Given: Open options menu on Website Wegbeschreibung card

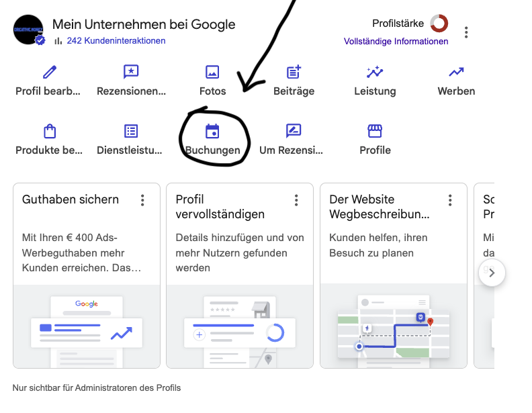Looking at the screenshot, I should (x=450, y=200).
